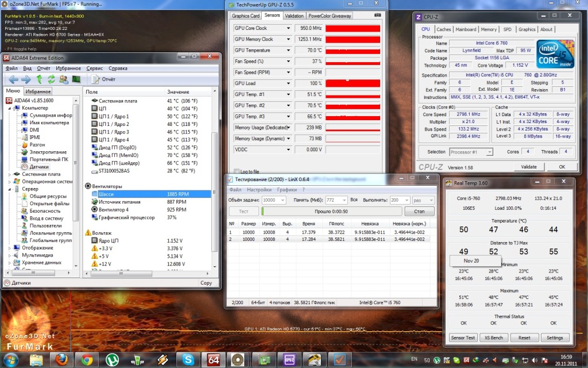The height and width of the screenshot is (368, 588).
Task: Open GPU Temperature dropdown in GPU-Z
Action: 288,51
